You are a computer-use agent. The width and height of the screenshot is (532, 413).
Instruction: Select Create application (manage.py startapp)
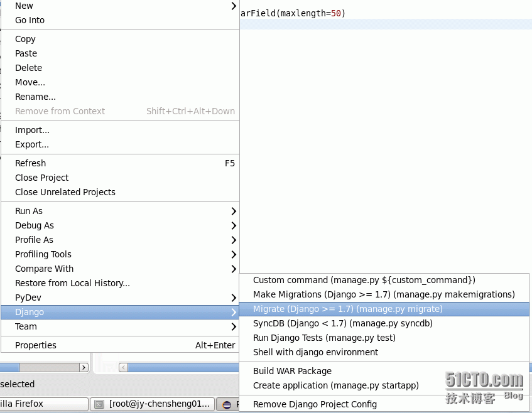coord(384,385)
